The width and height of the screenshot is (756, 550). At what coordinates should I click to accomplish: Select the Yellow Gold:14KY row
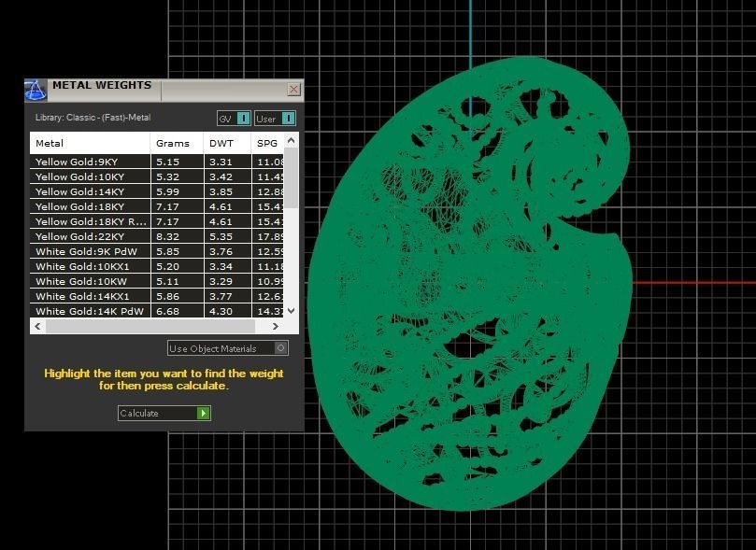157,191
